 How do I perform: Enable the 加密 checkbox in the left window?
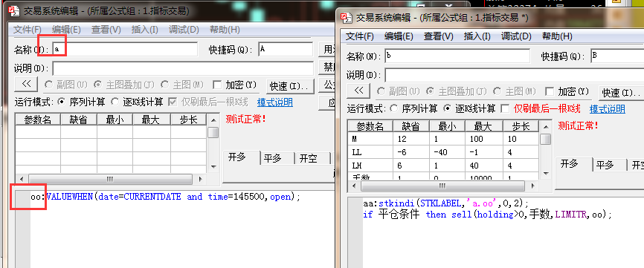pos(217,85)
